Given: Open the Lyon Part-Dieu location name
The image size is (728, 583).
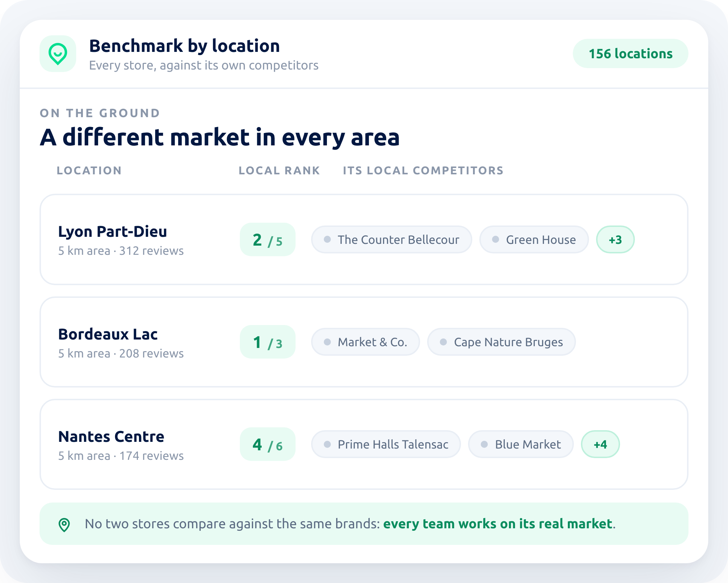Looking at the screenshot, I should click(x=113, y=232).
